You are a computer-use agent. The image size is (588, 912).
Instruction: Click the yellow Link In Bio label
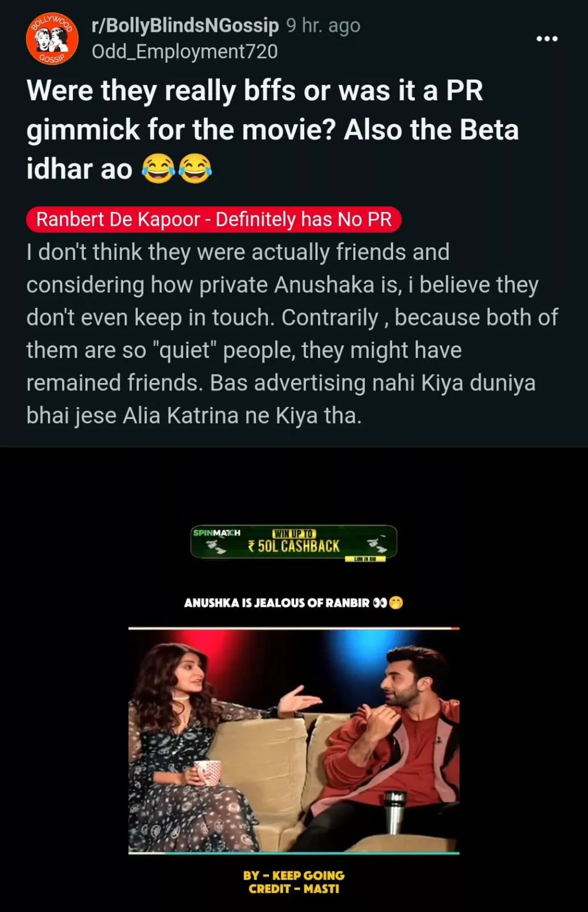tap(365, 559)
